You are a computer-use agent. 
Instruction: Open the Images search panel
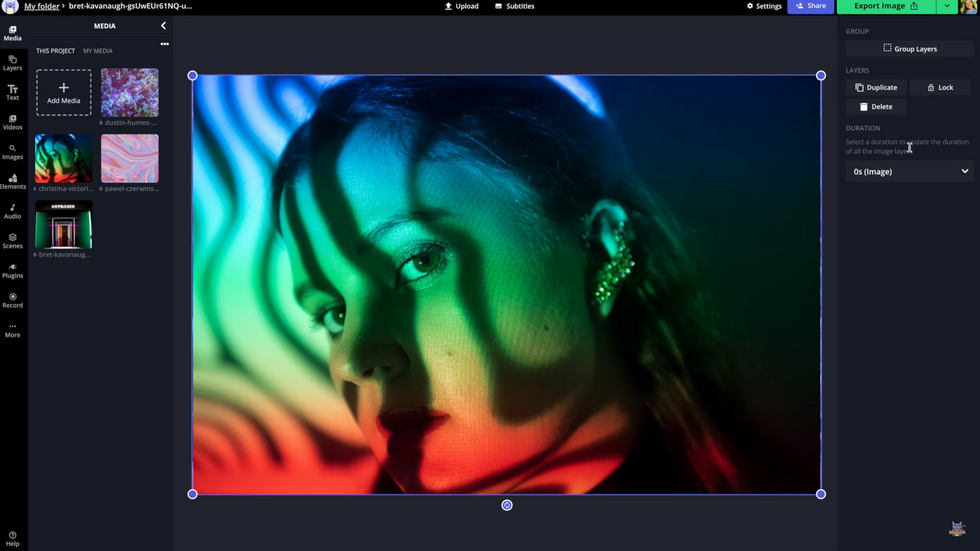point(12,152)
